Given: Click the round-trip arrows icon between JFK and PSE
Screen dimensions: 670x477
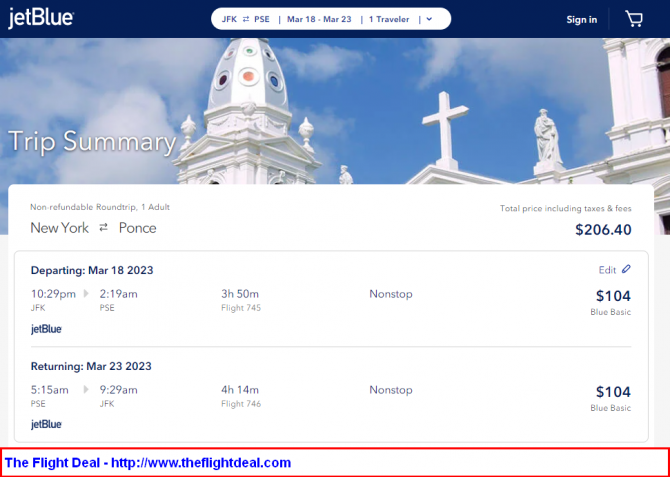Looking at the screenshot, I should [x=246, y=19].
